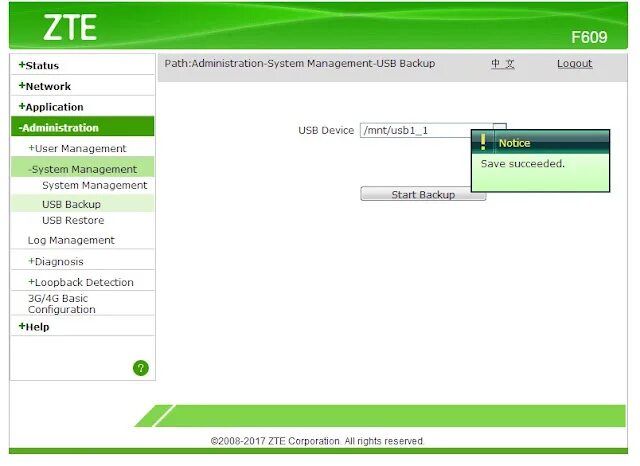
Task: Click the path text Administration-System Management-USB Backup
Action: (300, 64)
